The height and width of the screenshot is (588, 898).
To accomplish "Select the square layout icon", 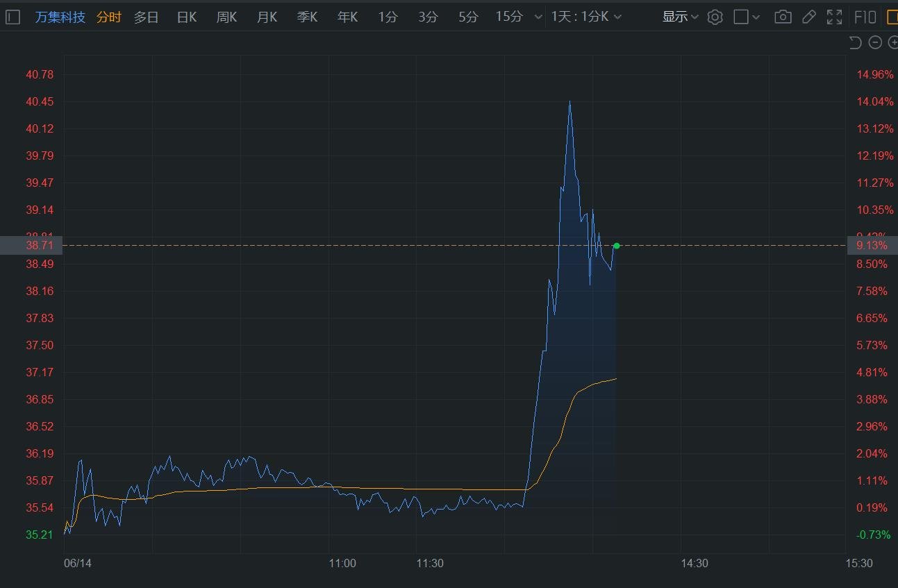I will pos(741,17).
